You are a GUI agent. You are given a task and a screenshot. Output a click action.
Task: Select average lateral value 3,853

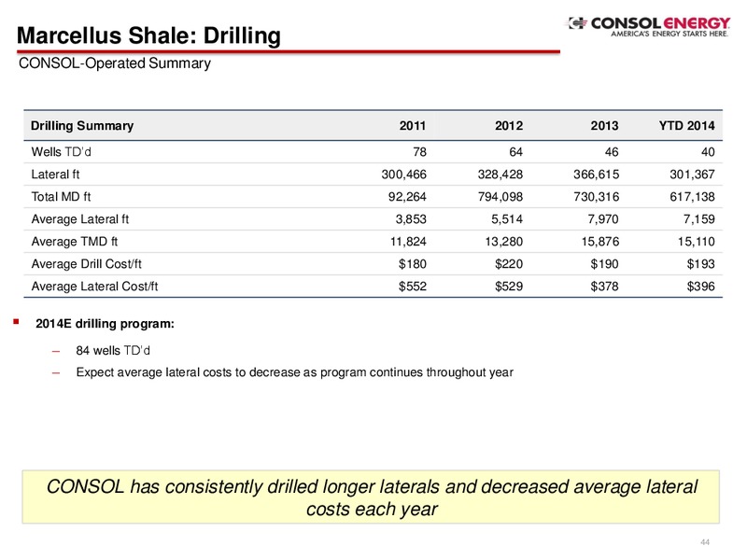(x=411, y=219)
